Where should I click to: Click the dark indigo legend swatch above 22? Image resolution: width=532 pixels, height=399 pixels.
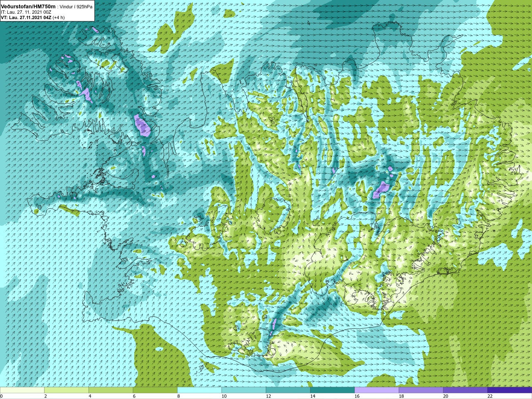[x=510, y=390]
